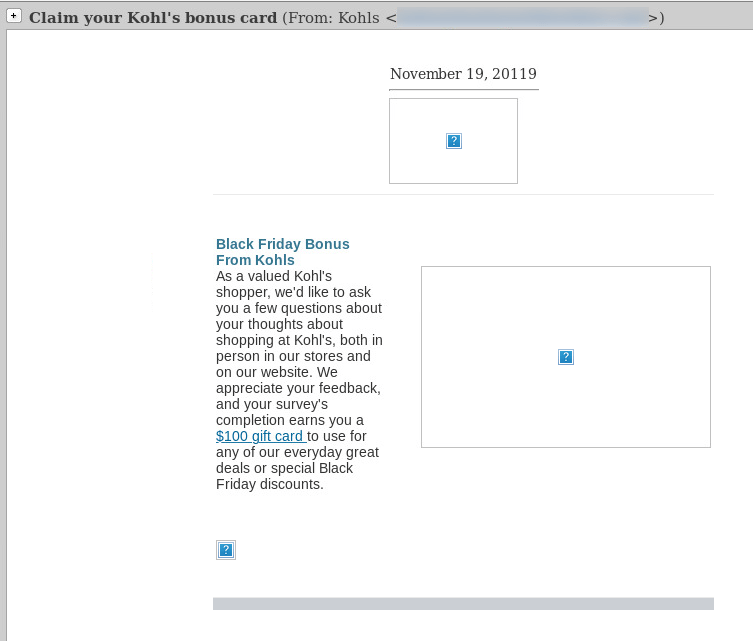Click the question-mark icon in the large right placeholder

pyautogui.click(x=566, y=357)
